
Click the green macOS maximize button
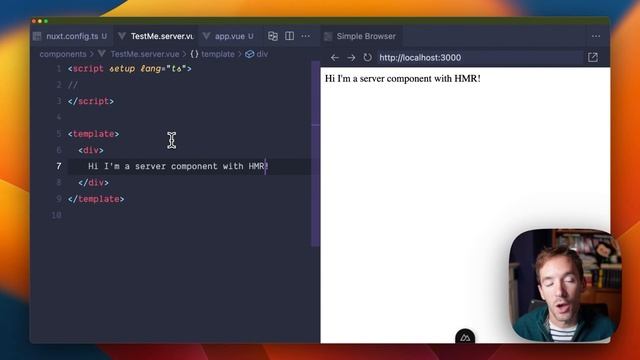click(x=46, y=21)
